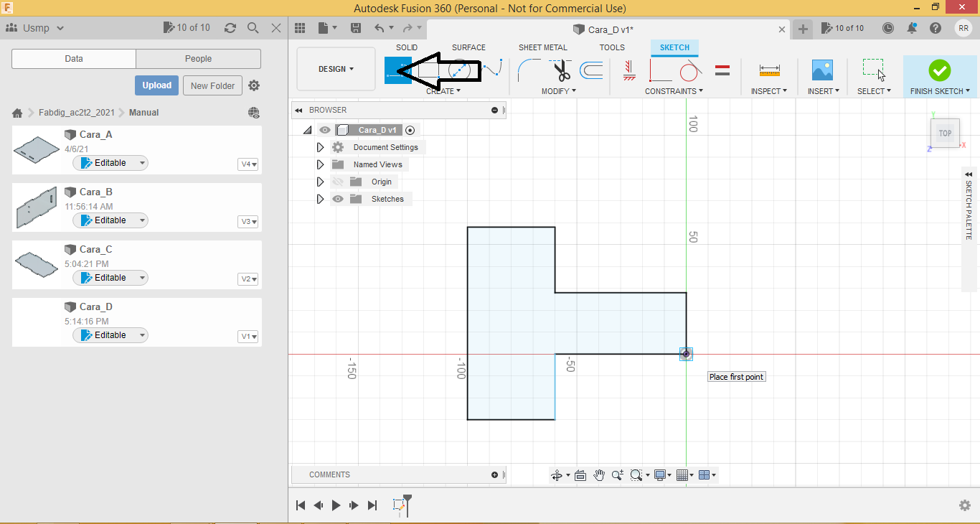Toggle the data panel grid icon
980x524 pixels.
point(300,28)
